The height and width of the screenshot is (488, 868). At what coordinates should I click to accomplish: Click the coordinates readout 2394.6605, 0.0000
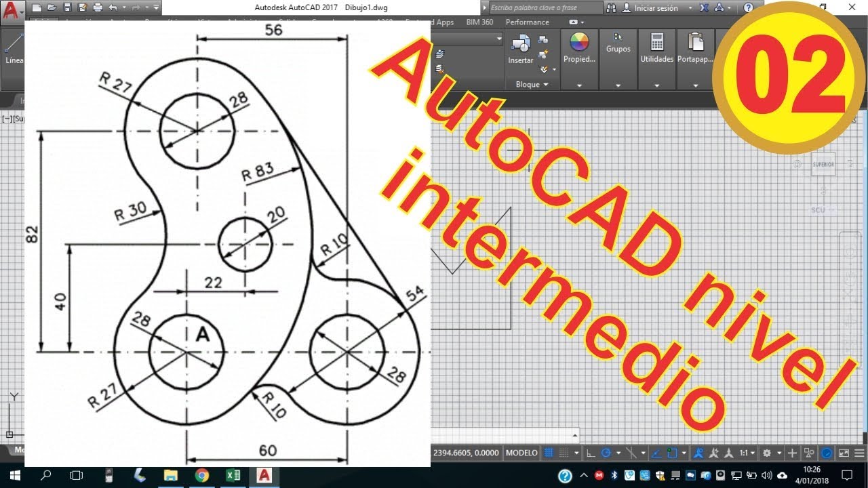coord(466,453)
